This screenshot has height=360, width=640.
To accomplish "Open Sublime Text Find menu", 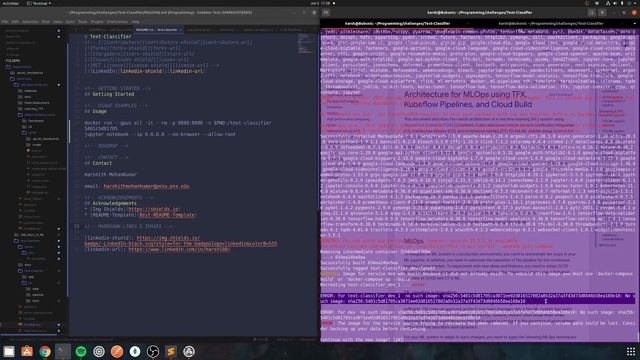I will (x=46, y=22).
